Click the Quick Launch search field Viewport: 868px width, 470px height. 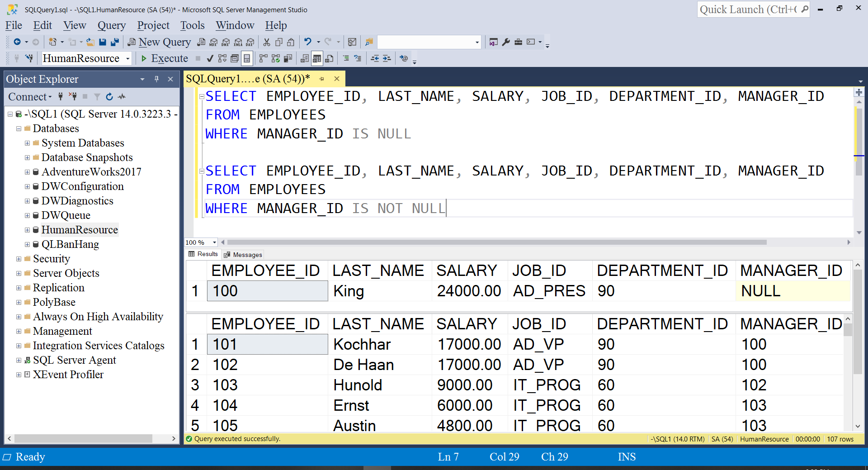click(x=749, y=9)
